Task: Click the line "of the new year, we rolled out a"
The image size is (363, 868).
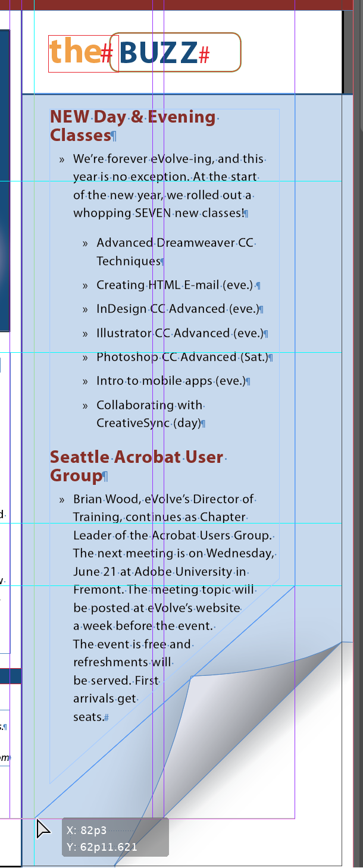Action: (162, 195)
